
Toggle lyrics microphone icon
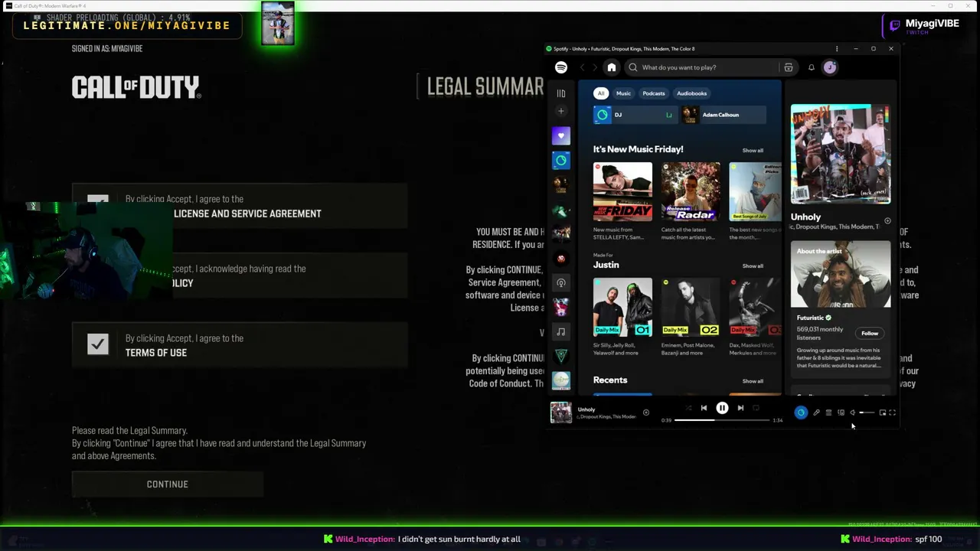tap(816, 412)
